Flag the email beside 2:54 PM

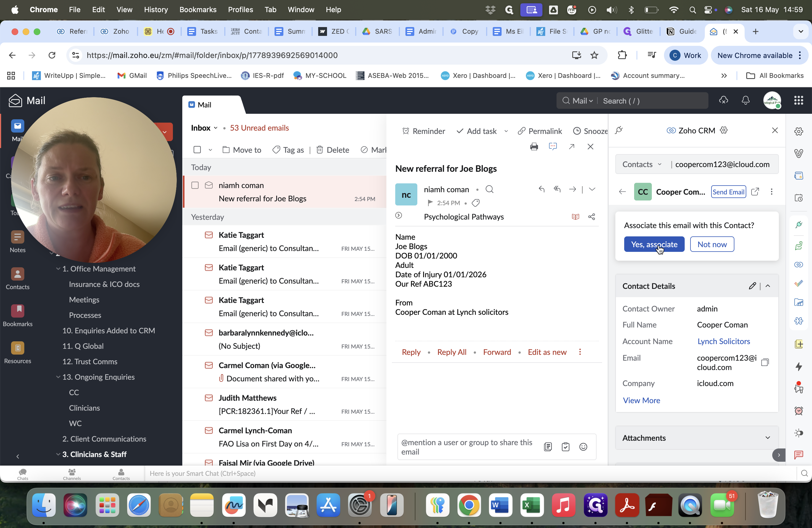click(x=430, y=203)
